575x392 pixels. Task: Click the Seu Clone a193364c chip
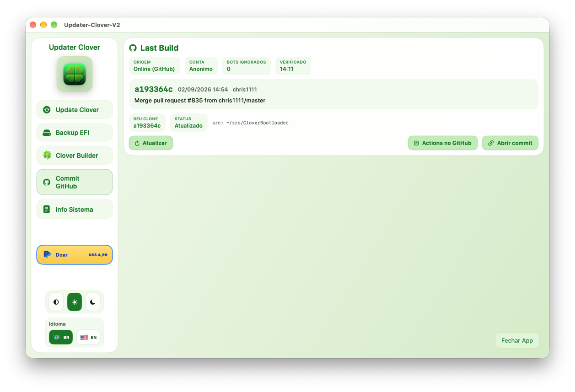(147, 123)
